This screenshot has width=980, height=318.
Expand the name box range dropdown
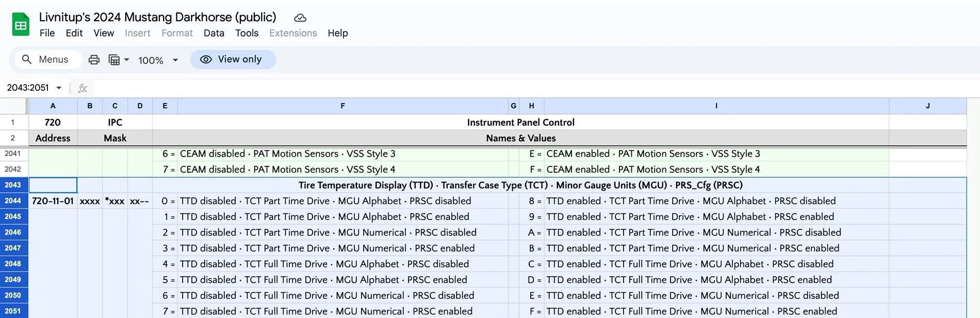pos(59,88)
